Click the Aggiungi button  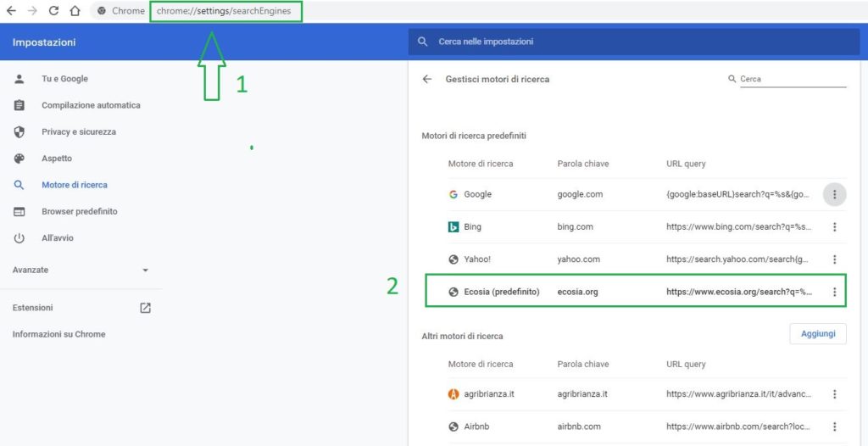(x=818, y=333)
